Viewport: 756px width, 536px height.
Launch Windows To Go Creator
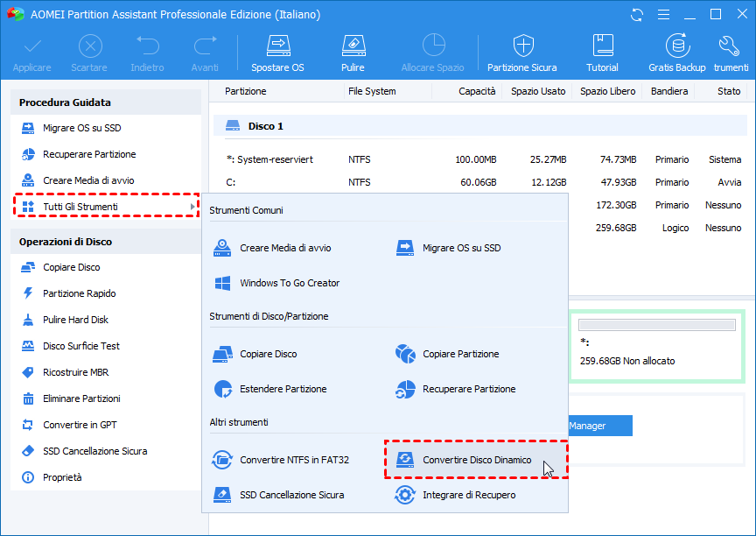click(276, 283)
